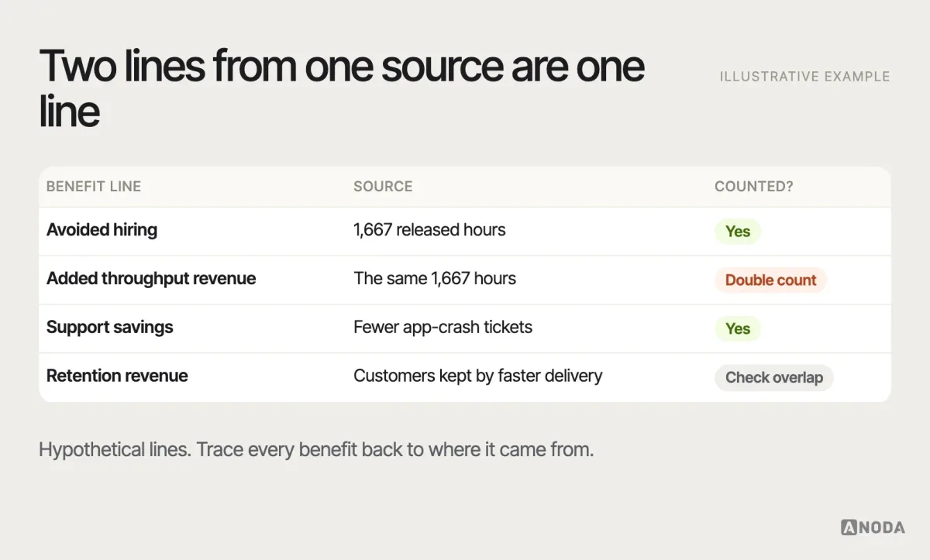Screen dimensions: 930x560
Task: Click the 'Double count' badge
Action: (x=771, y=280)
